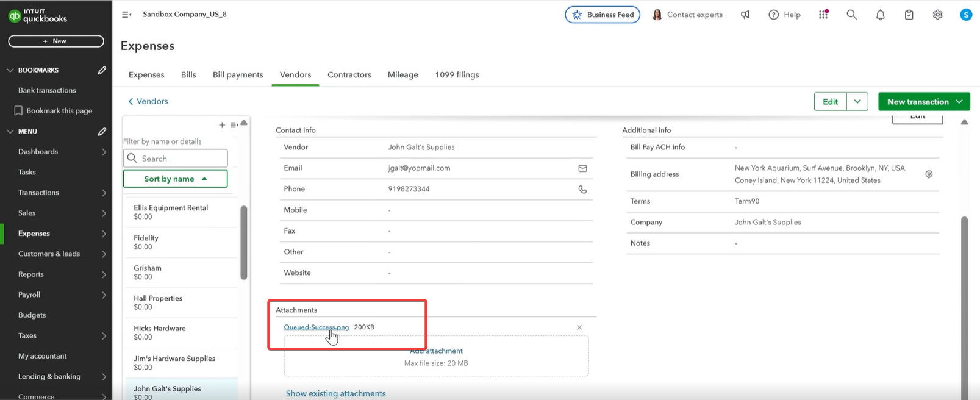Open the dropdown arrow next to Edit
980x400 pixels.
click(x=857, y=102)
